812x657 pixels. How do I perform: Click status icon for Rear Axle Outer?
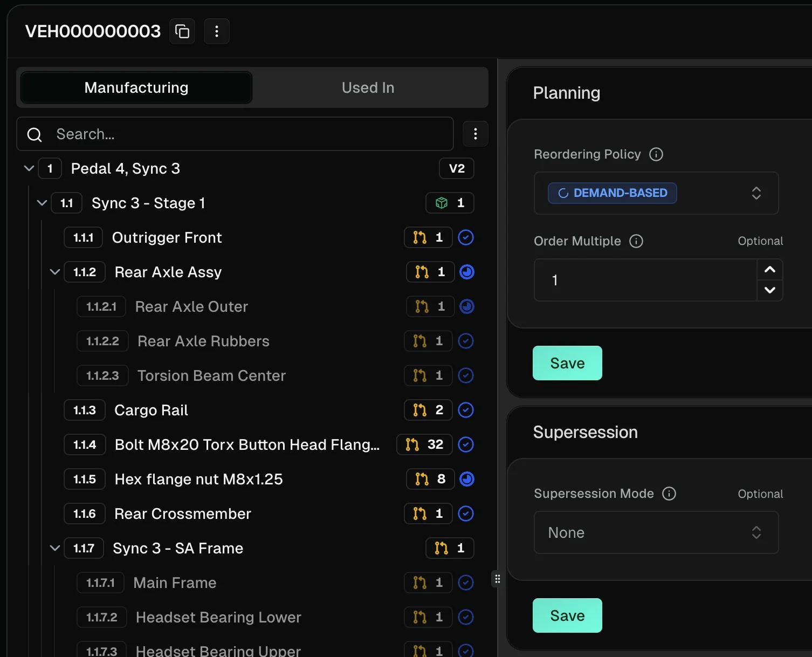(467, 306)
